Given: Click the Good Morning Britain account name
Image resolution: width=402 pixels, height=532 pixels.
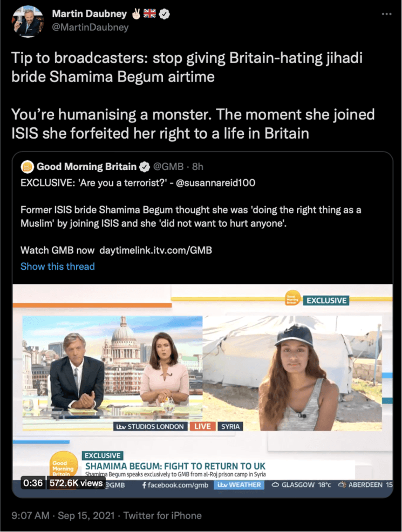Looking at the screenshot, I should click(x=86, y=167).
